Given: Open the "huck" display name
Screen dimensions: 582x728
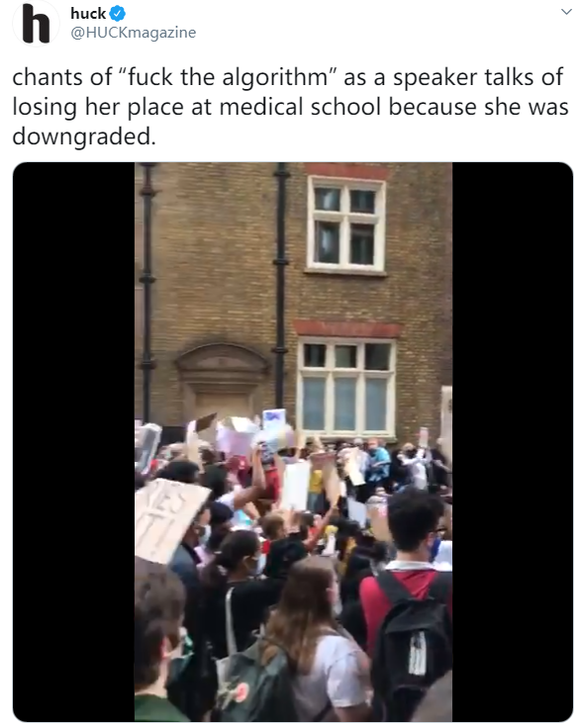Looking at the screenshot, I should pyautogui.click(x=88, y=14).
